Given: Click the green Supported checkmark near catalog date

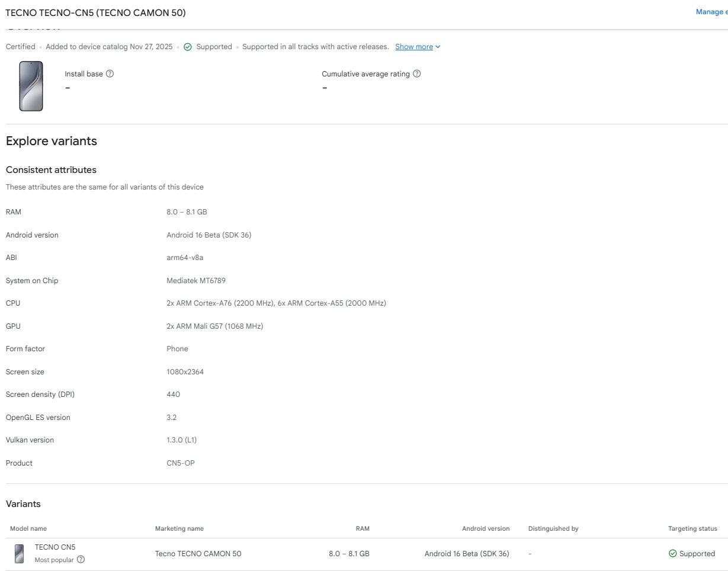Looking at the screenshot, I should [x=188, y=47].
